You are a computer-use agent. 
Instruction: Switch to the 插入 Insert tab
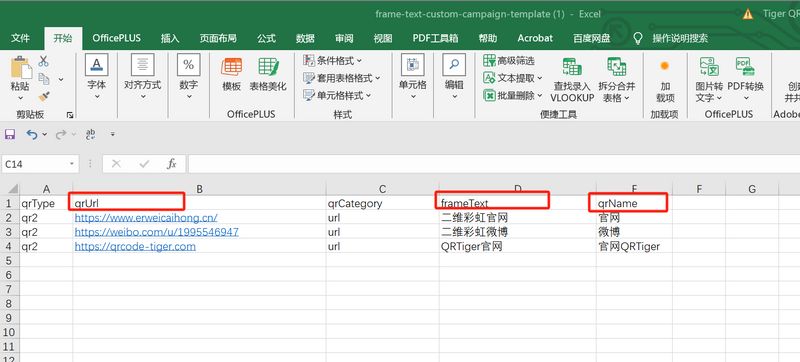[x=170, y=38]
